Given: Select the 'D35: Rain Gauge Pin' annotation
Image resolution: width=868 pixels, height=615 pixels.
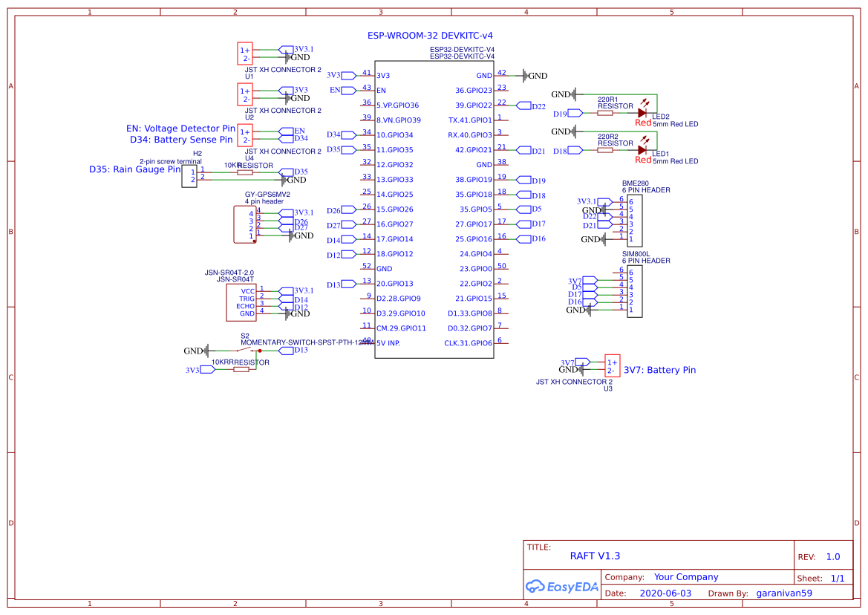Looking at the screenshot, I should [135, 169].
